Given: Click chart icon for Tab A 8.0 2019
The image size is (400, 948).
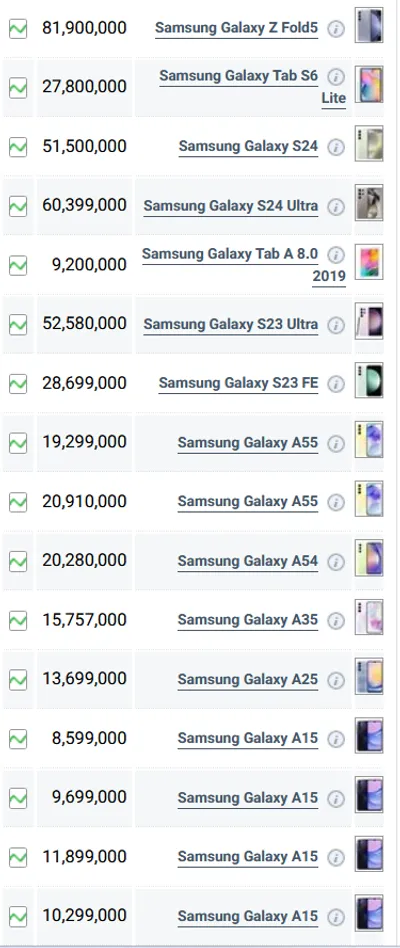Looking at the screenshot, I should [x=18, y=265].
